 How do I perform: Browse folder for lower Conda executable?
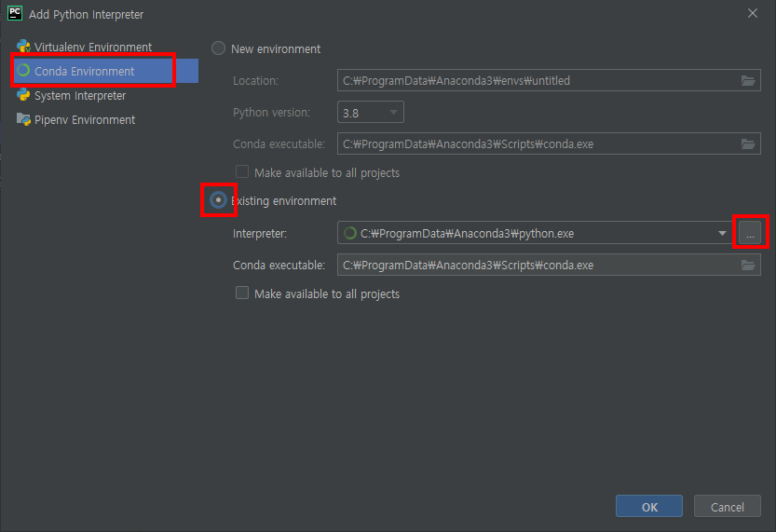[x=748, y=265]
